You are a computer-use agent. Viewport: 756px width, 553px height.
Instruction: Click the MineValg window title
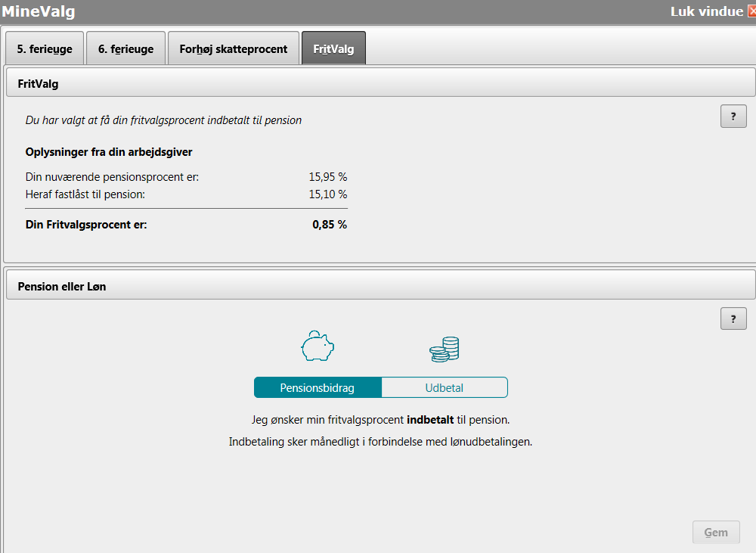[39, 11]
